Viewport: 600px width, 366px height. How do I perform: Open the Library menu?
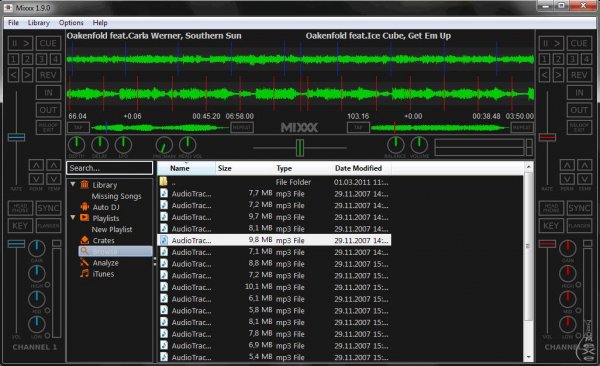[39, 23]
